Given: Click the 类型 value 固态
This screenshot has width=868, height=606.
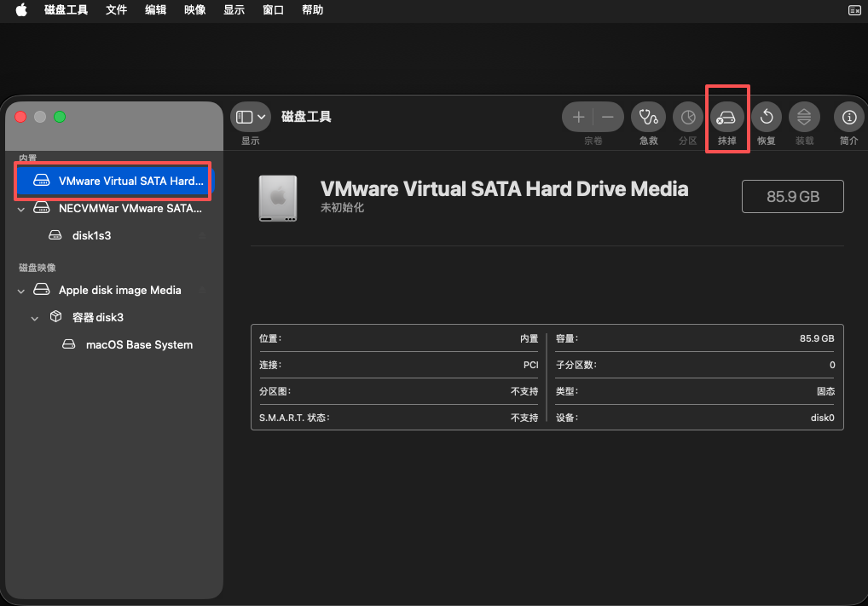Looking at the screenshot, I should point(826,391).
